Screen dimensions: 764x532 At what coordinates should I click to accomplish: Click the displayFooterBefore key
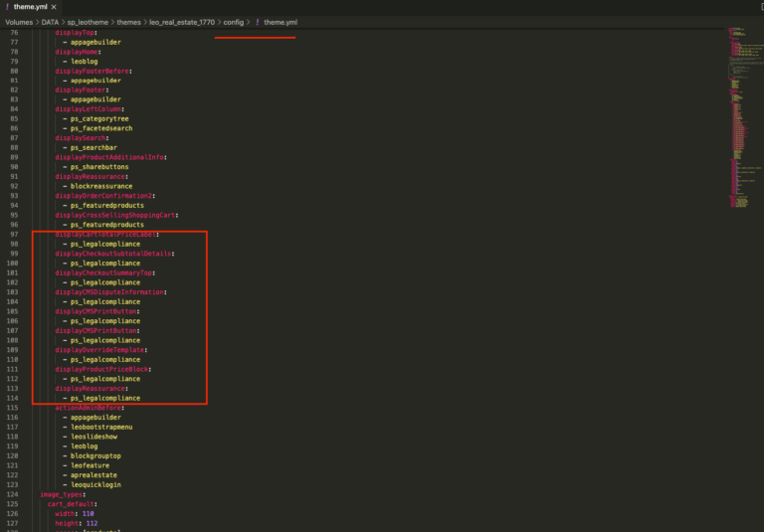(x=92, y=72)
